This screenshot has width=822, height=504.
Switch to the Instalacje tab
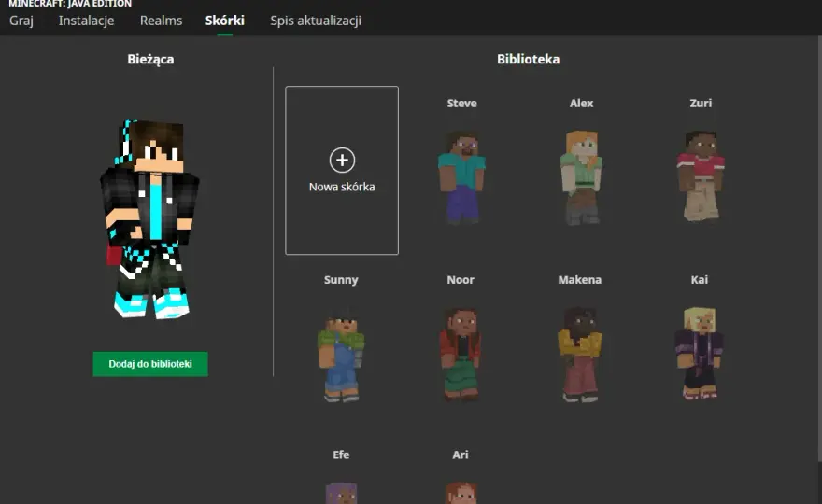click(x=87, y=21)
